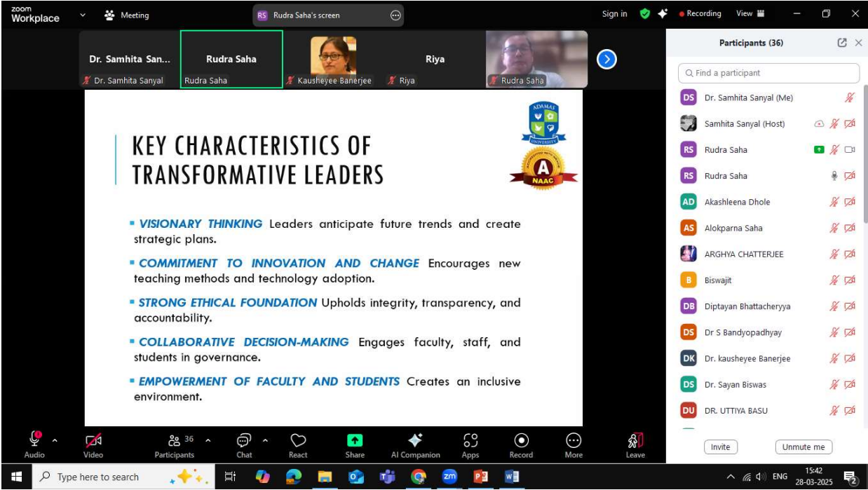Click the green encryption shield icon
This screenshot has width=868, height=490.
click(x=645, y=13)
